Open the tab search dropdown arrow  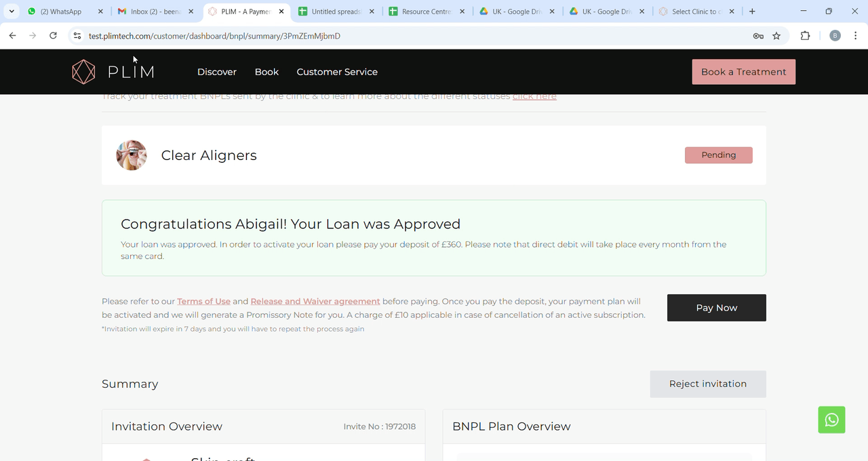pyautogui.click(x=12, y=12)
